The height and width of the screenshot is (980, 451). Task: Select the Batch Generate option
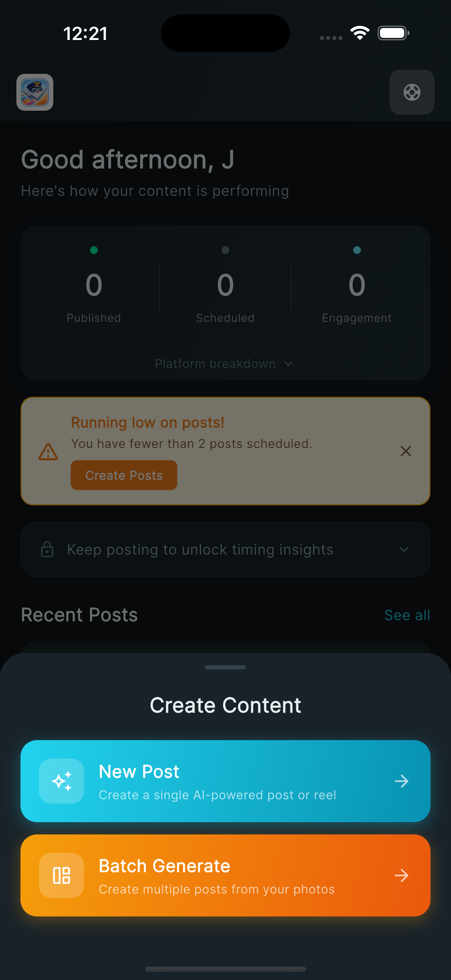(x=225, y=875)
